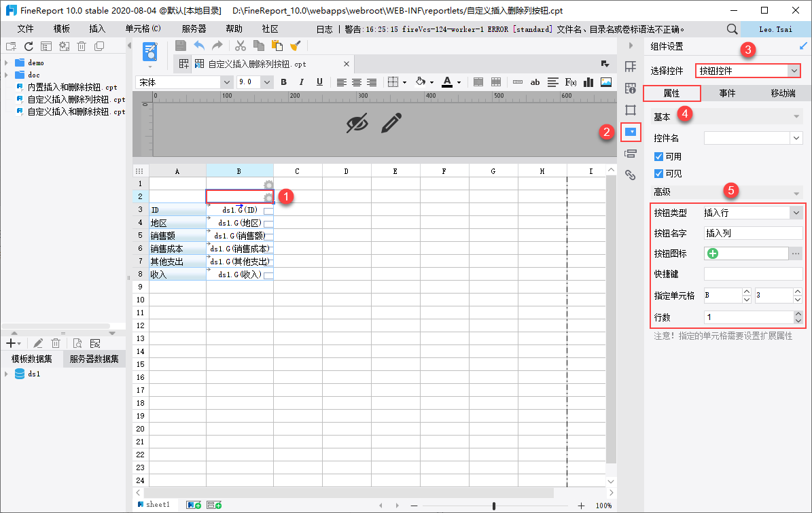
Task: Align text center
Action: [x=357, y=82]
